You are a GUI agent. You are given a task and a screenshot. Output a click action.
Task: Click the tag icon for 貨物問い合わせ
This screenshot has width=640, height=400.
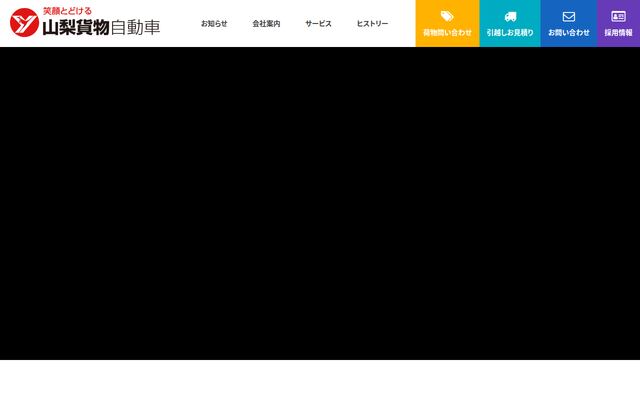point(447,16)
